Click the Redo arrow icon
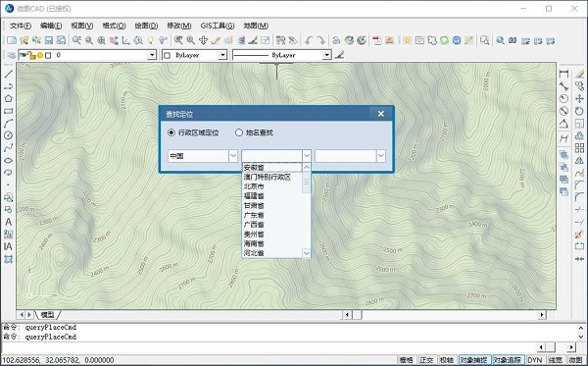The image size is (588, 366). pos(320,40)
